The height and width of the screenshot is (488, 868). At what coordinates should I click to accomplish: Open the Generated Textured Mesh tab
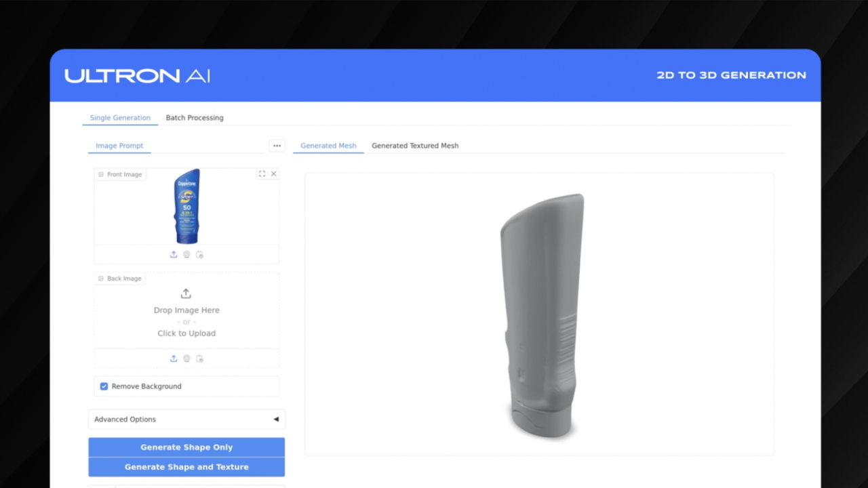(415, 146)
